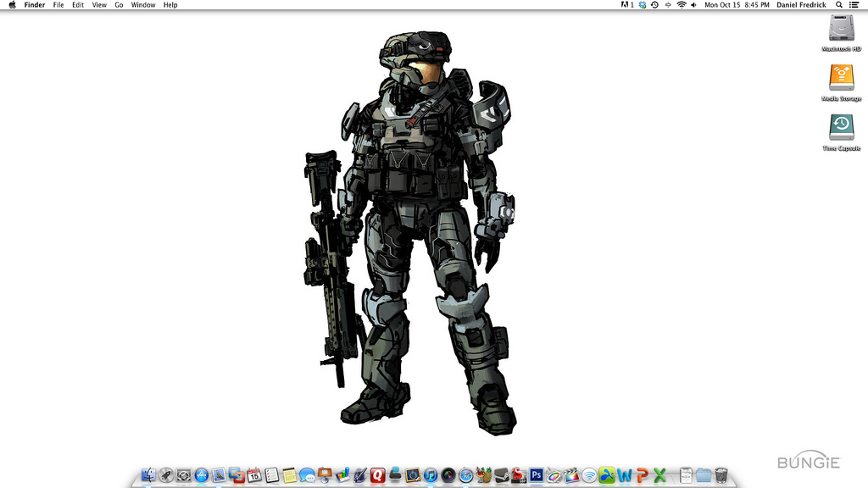Open the Window menu
Screen dimensions: 868x488
[142, 5]
